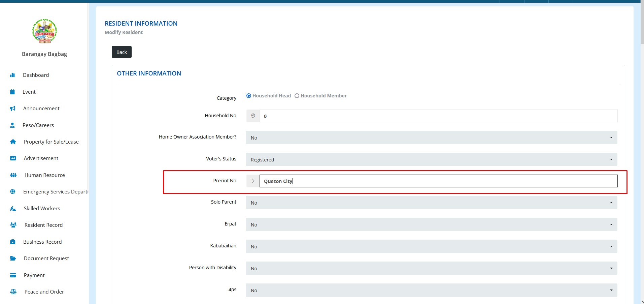Click the Business Record briefcase icon
This screenshot has height=304, width=644.
pyautogui.click(x=13, y=242)
